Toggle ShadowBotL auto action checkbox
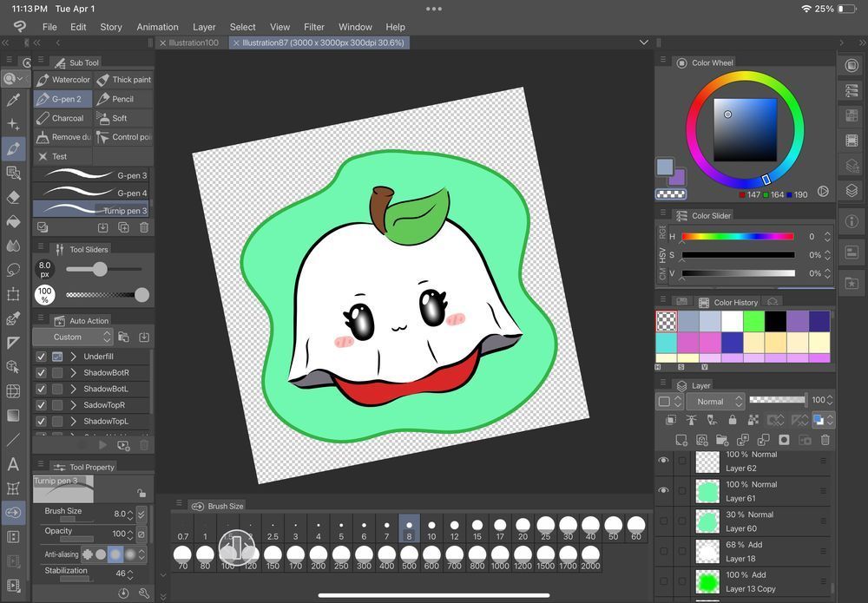 [41, 389]
